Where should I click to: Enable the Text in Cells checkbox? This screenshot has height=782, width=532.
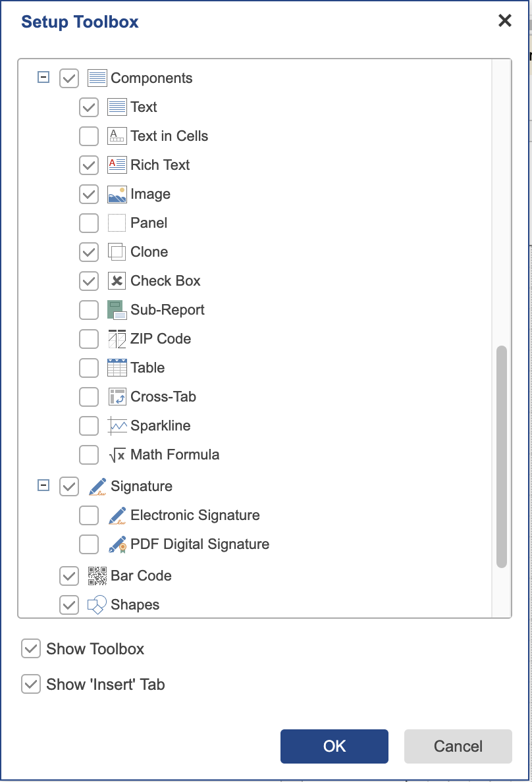[89, 136]
